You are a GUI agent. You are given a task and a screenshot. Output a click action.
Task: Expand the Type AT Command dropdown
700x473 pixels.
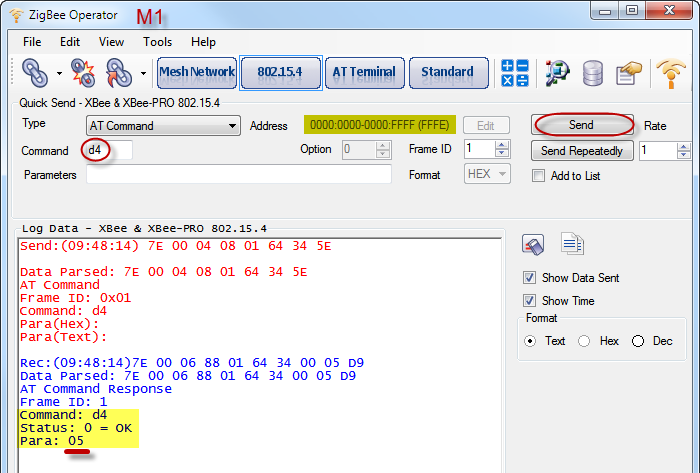coord(163,126)
